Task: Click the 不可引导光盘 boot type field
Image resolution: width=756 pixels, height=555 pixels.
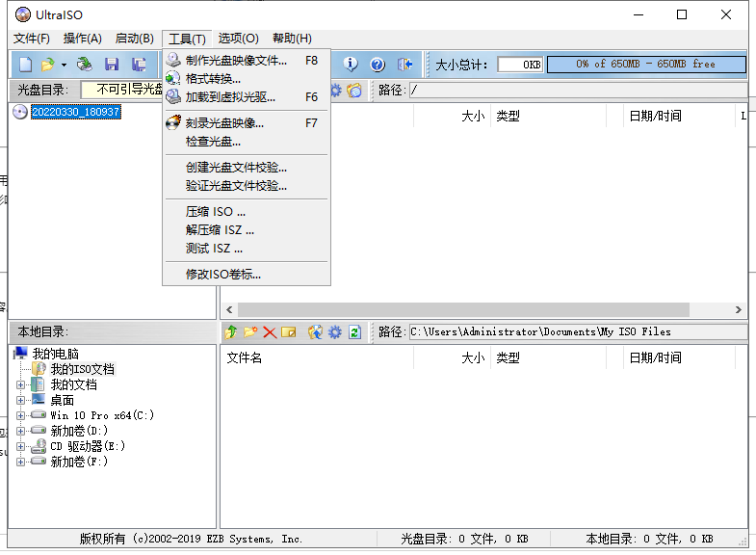Action: [x=122, y=90]
